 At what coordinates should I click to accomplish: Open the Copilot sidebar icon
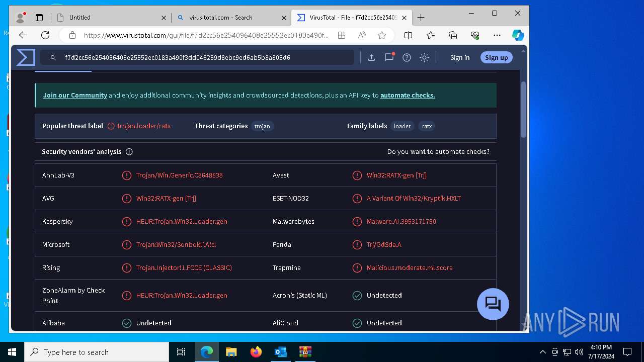(518, 35)
